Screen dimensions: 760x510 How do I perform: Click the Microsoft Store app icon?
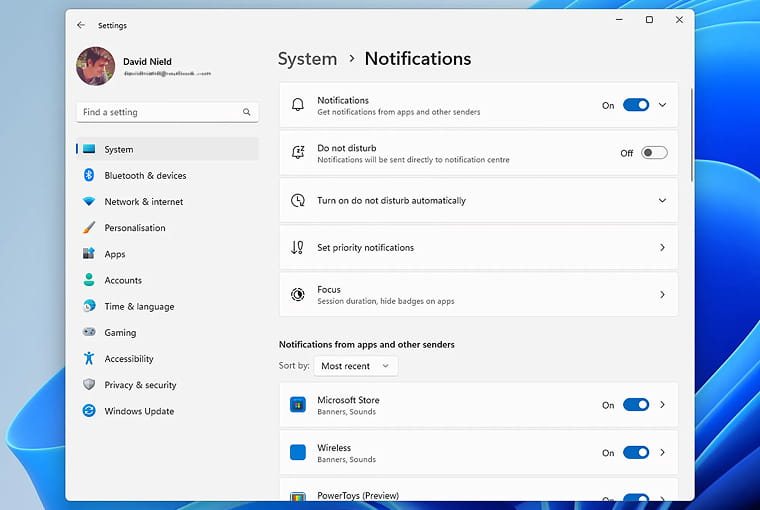[297, 405]
